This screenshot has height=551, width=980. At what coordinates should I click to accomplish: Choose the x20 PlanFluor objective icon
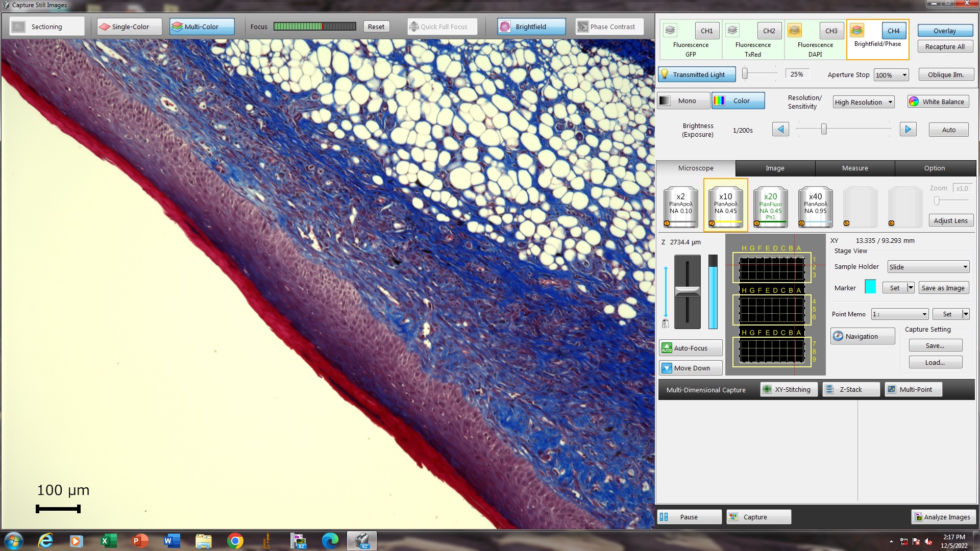point(770,206)
